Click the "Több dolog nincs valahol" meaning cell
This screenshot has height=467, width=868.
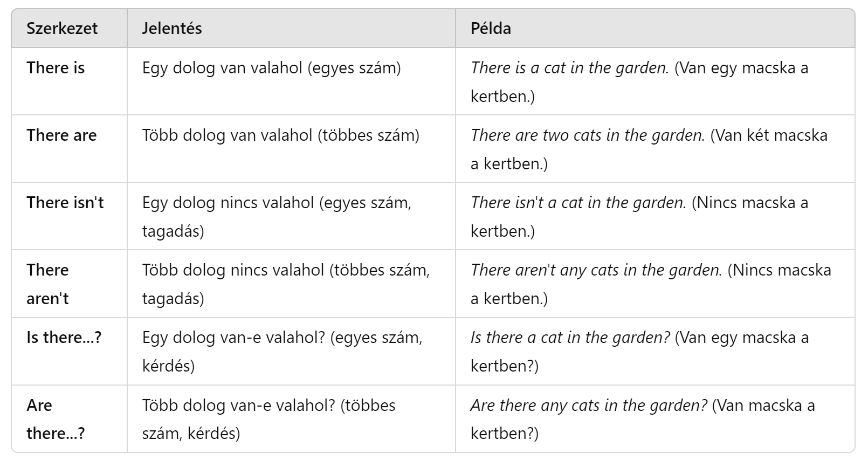click(x=286, y=284)
